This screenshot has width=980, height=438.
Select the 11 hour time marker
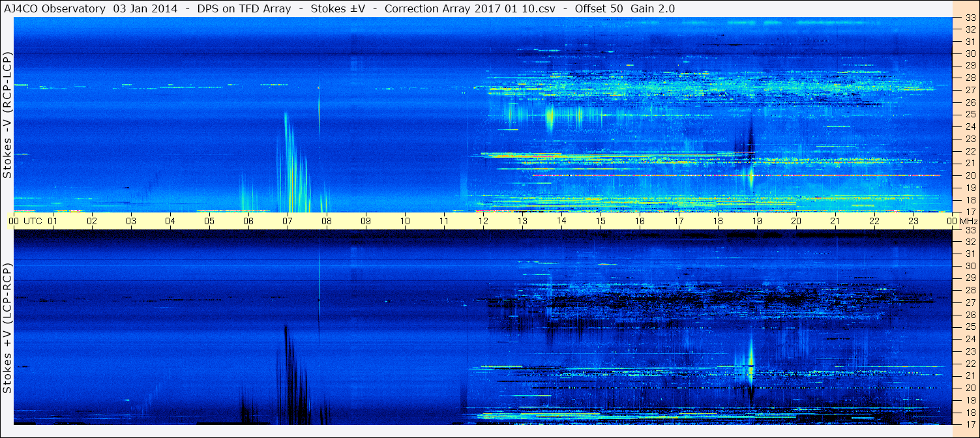click(444, 221)
